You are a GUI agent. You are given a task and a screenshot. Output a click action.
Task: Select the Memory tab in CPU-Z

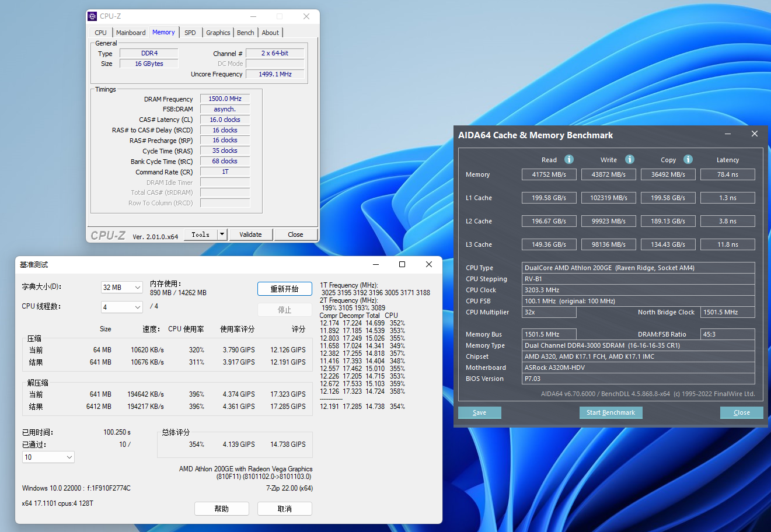click(163, 33)
